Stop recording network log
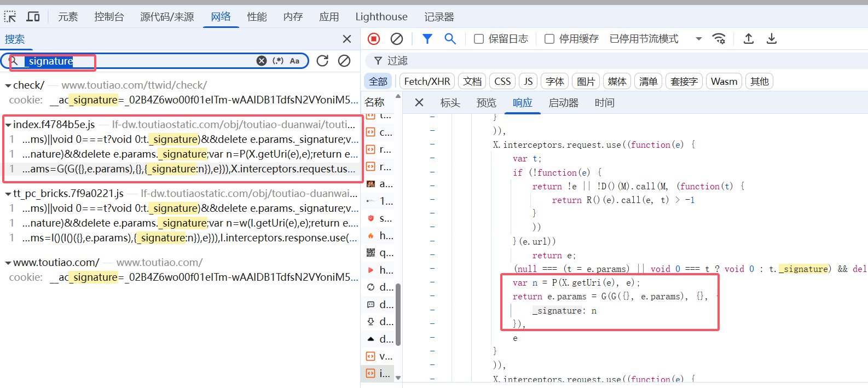The height and width of the screenshot is (388, 868). point(374,39)
